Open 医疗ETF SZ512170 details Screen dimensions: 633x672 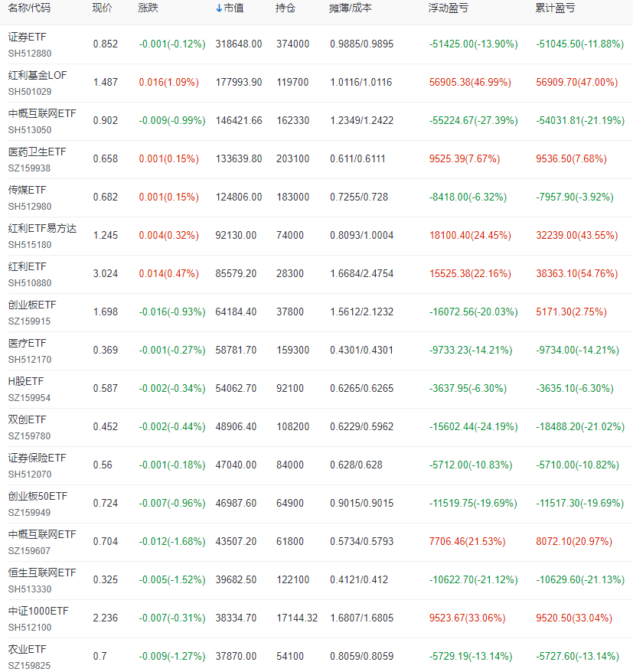[x=28, y=342]
